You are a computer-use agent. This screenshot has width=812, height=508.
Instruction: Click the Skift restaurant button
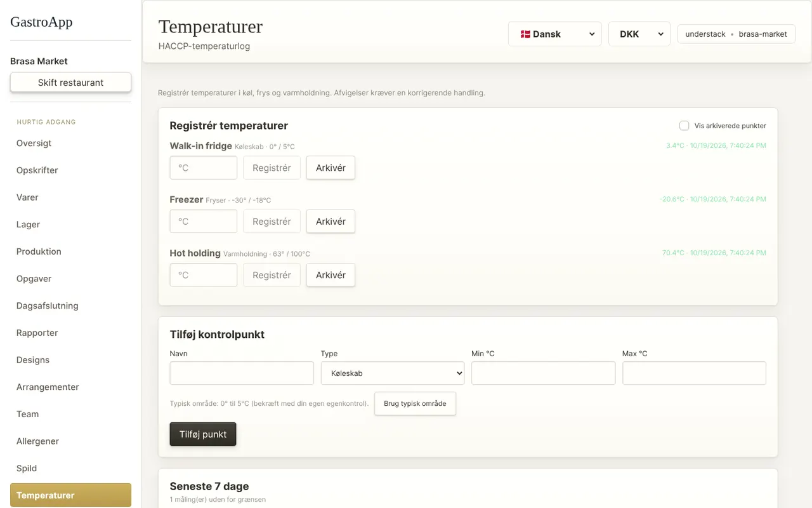(x=70, y=83)
